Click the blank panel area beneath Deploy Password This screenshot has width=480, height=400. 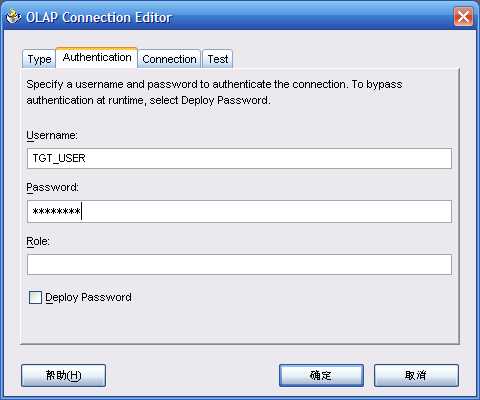coord(239,325)
